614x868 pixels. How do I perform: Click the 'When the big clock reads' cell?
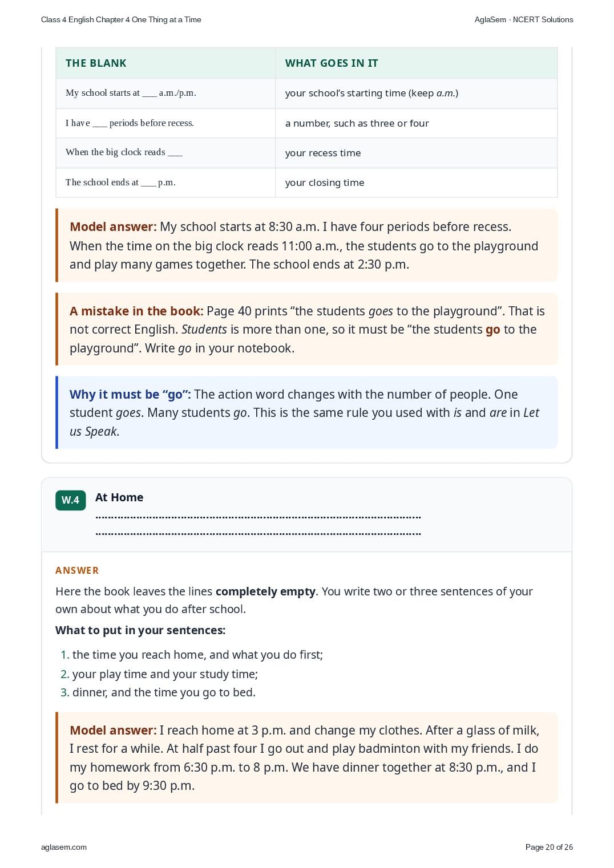coord(165,153)
